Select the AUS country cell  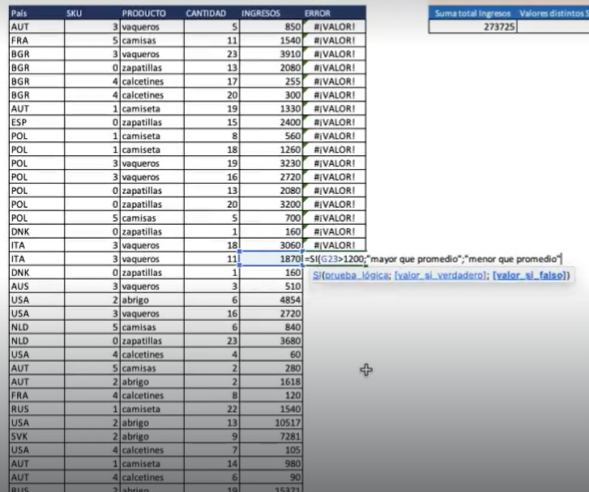pyautogui.click(x=37, y=286)
